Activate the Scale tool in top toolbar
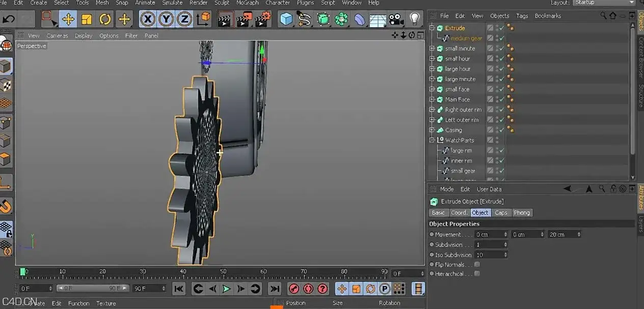This screenshot has width=644, height=309. [x=87, y=20]
